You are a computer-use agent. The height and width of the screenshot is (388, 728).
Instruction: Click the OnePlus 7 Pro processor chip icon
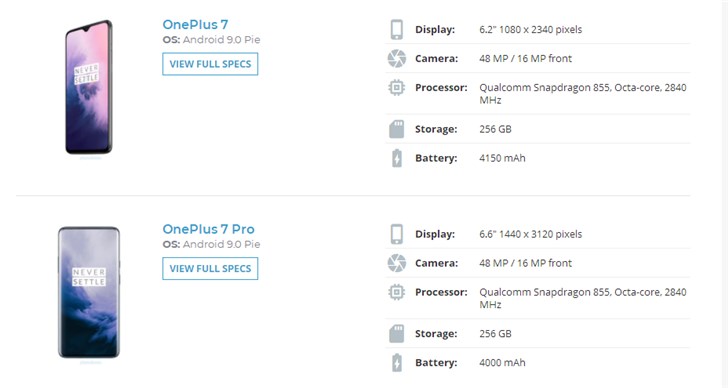point(396,292)
